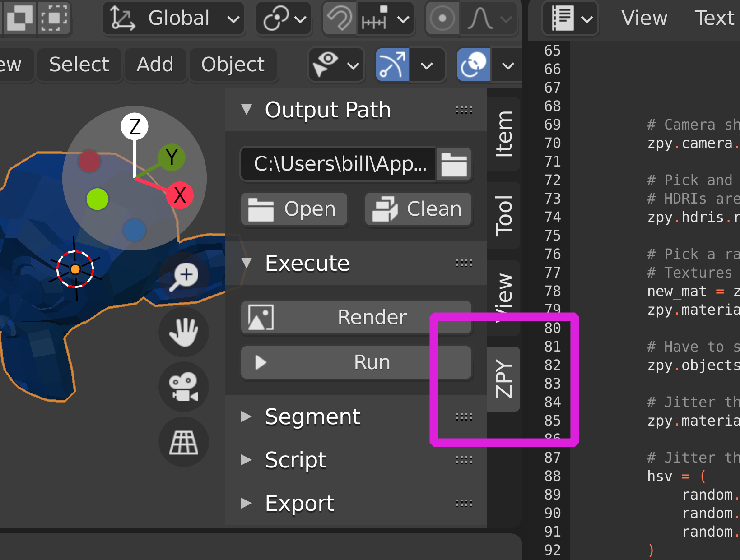The width and height of the screenshot is (740, 560).
Task: Click the Run button
Action: (356, 362)
